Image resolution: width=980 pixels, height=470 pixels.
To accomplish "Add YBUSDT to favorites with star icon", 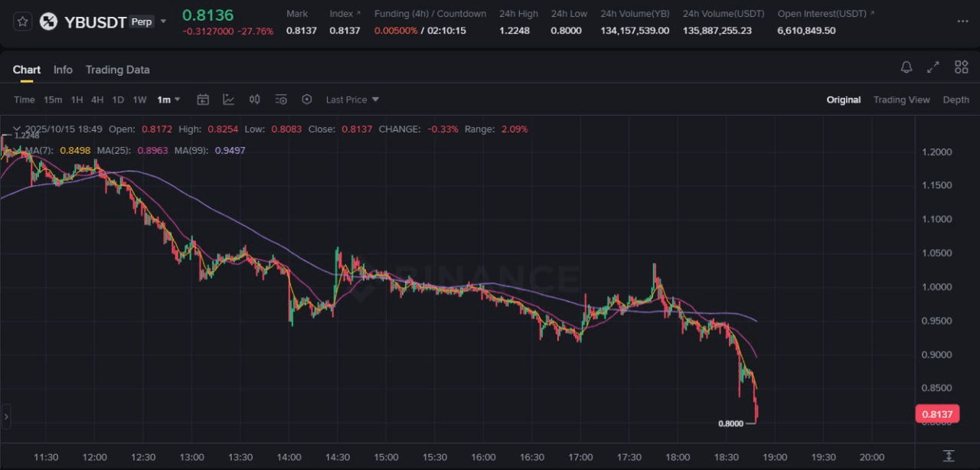I will pyautogui.click(x=23, y=21).
